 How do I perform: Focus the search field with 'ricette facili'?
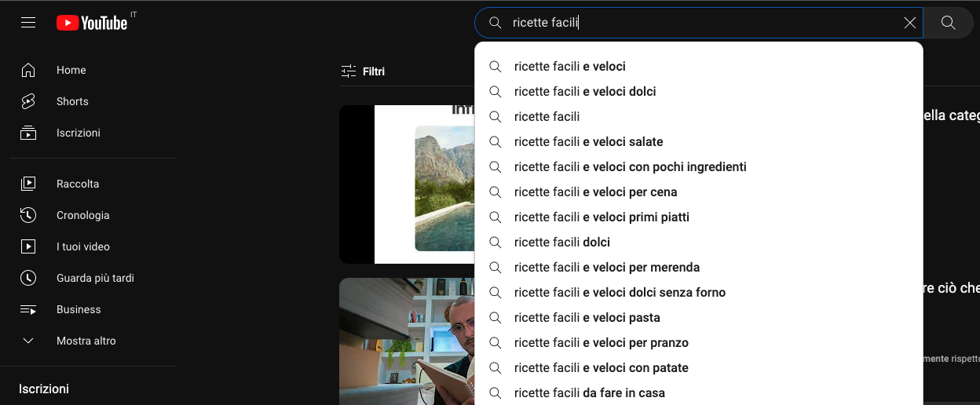699,23
